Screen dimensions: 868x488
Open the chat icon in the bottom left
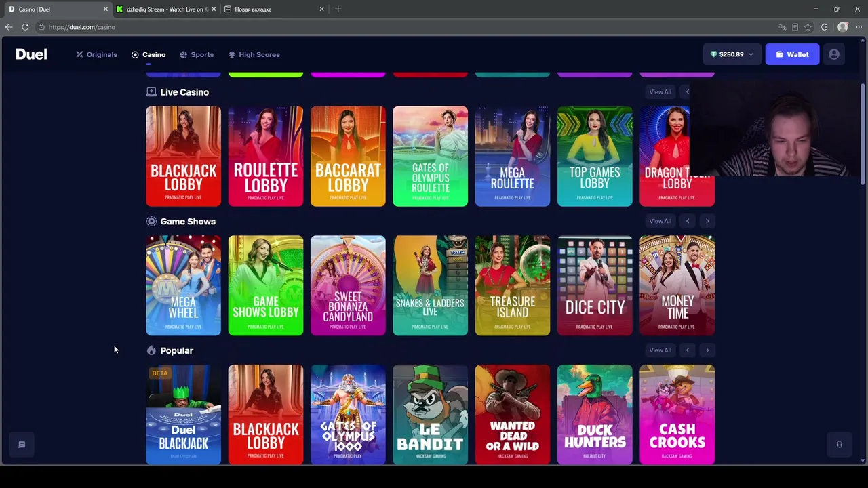(22, 445)
